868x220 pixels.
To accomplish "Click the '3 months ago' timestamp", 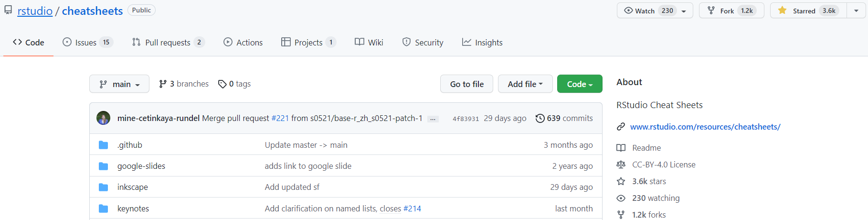I will pyautogui.click(x=568, y=145).
